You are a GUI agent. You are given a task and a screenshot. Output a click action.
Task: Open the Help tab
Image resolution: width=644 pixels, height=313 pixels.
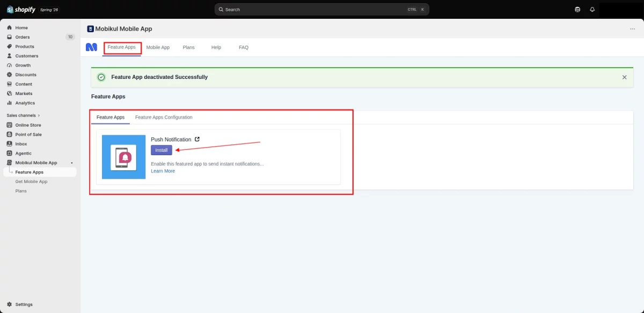[216, 47]
